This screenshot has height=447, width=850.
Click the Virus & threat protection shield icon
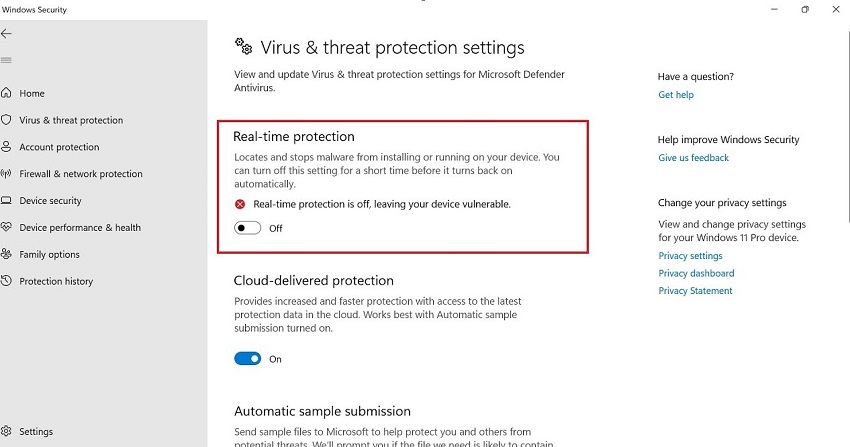click(x=7, y=120)
